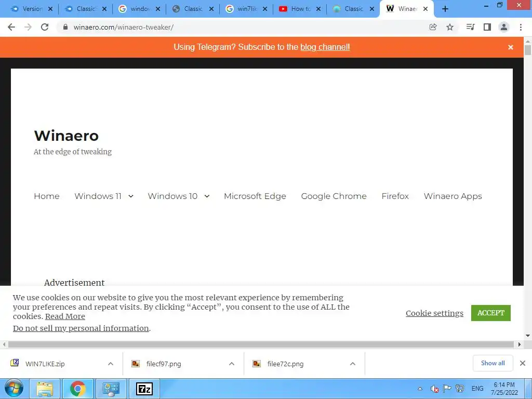Open a new tab with plus
Image resolution: width=532 pixels, height=399 pixels.
pos(445,9)
